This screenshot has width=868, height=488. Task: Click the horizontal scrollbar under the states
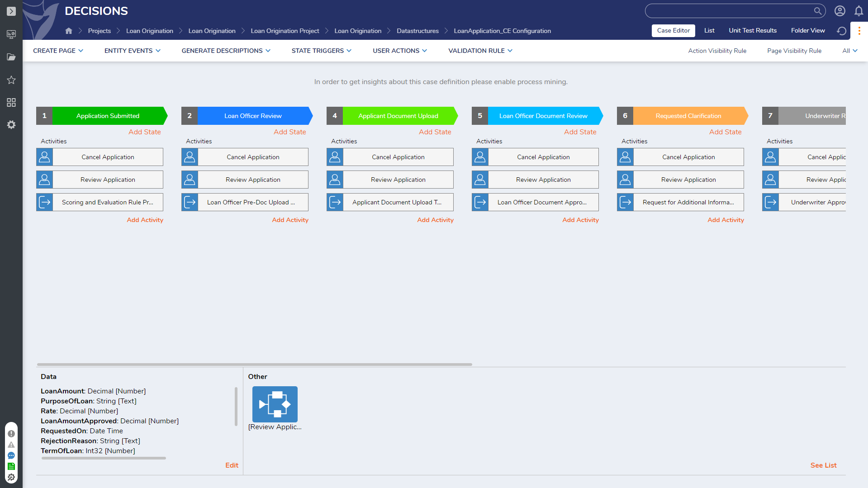pos(254,365)
